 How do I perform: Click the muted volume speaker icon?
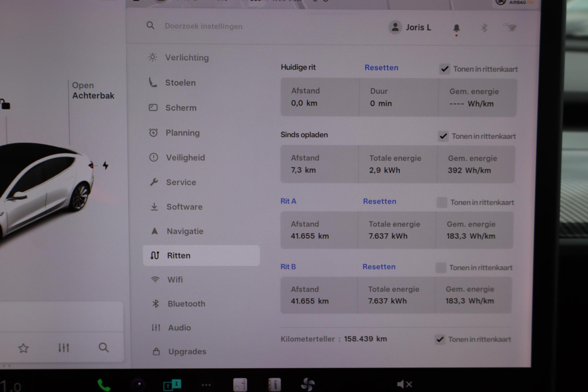click(404, 384)
